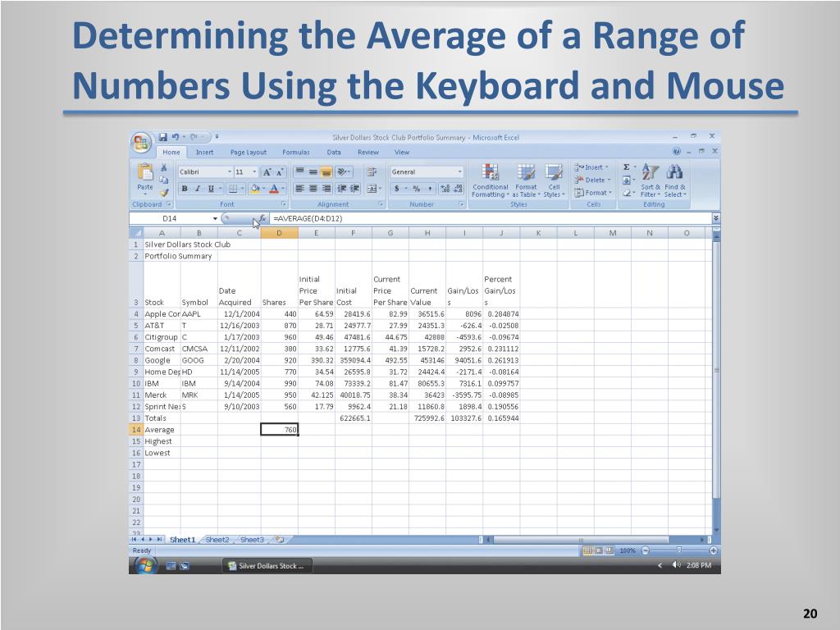Select column D header
The width and height of the screenshot is (840, 630).
279,233
